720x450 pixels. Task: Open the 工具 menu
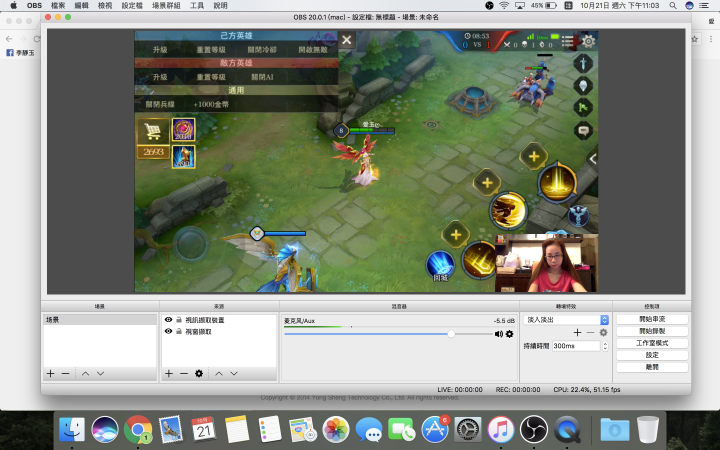tap(197, 6)
